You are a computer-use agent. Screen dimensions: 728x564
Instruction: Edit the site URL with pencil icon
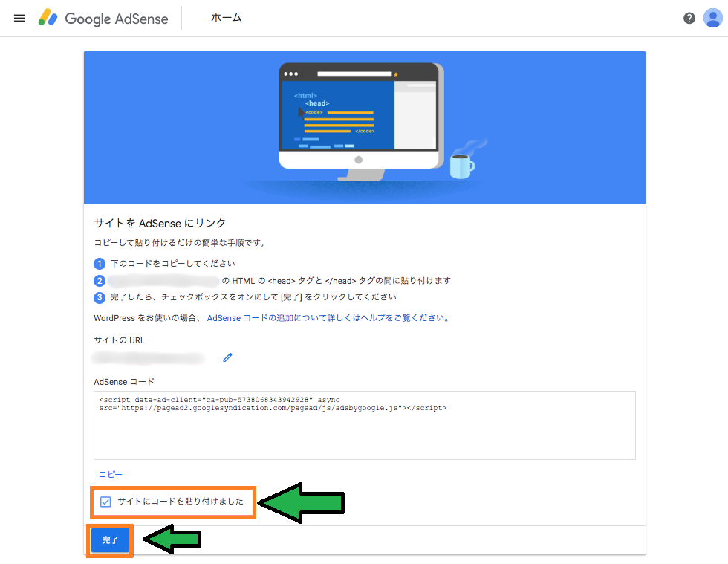pyautogui.click(x=227, y=357)
